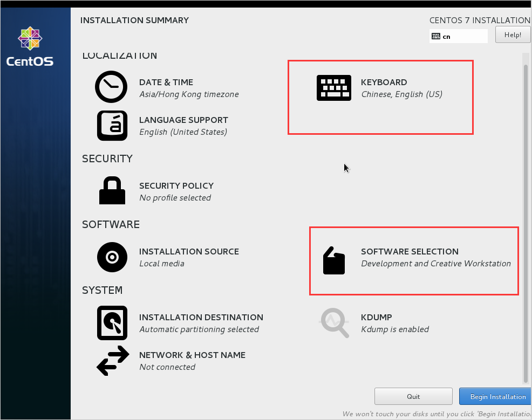Open KEYBOARD settings label
This screenshot has width=532, height=420.
[x=384, y=82]
